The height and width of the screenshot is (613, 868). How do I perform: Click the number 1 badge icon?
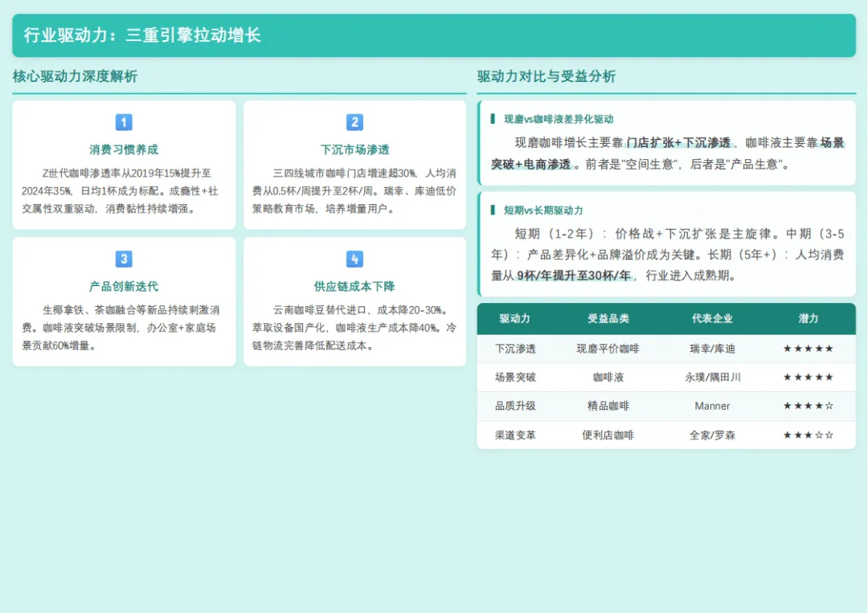click(x=124, y=121)
